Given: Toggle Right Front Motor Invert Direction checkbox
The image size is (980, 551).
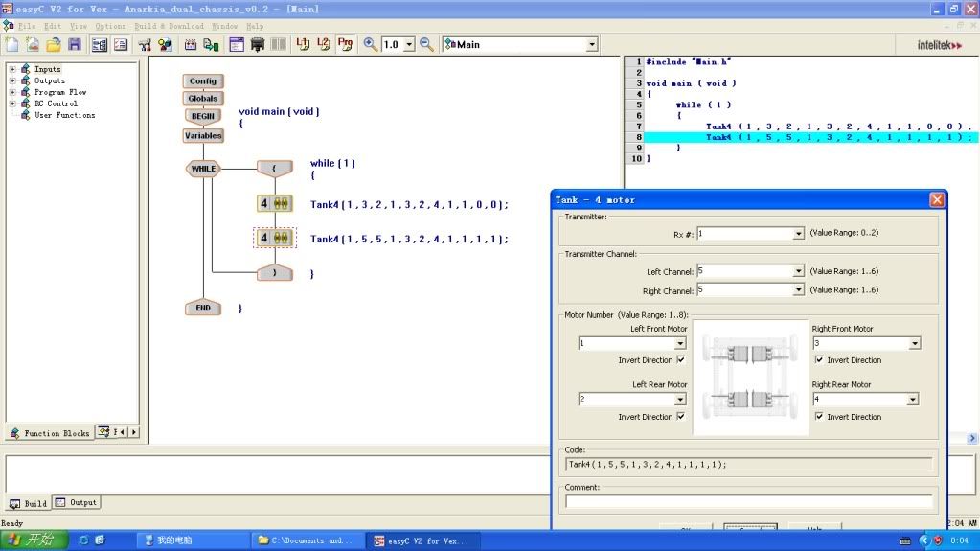Looking at the screenshot, I should 819,359.
